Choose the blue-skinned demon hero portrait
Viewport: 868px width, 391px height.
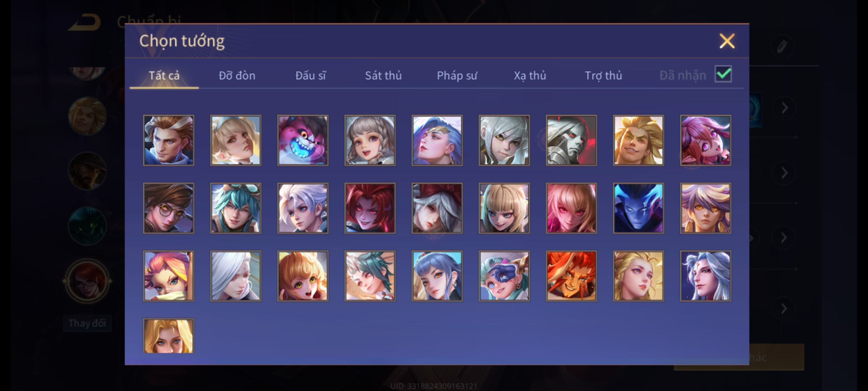[x=638, y=208]
